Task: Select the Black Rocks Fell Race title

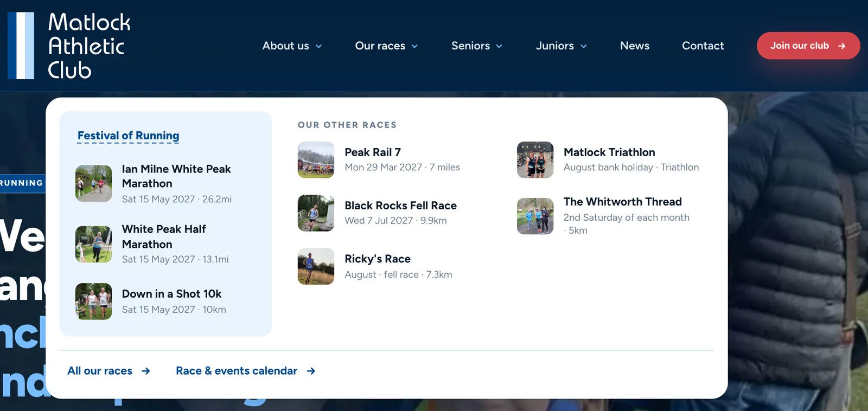Action: (x=400, y=206)
